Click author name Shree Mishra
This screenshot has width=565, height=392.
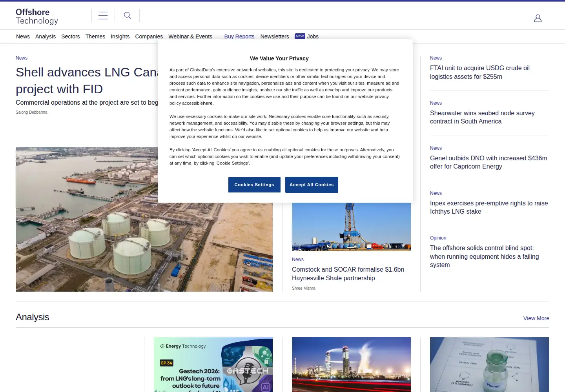[x=304, y=288]
